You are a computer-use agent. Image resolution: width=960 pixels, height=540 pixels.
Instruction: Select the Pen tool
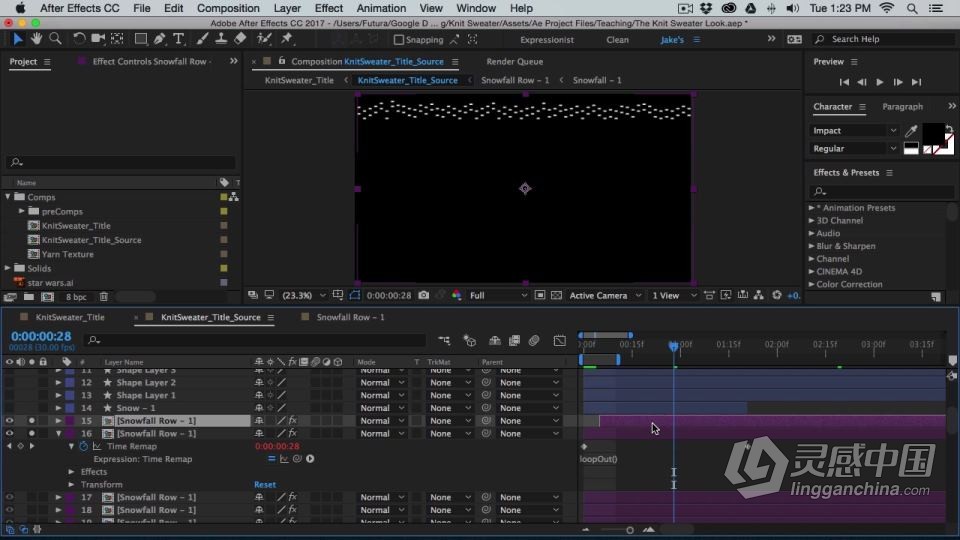coord(160,39)
